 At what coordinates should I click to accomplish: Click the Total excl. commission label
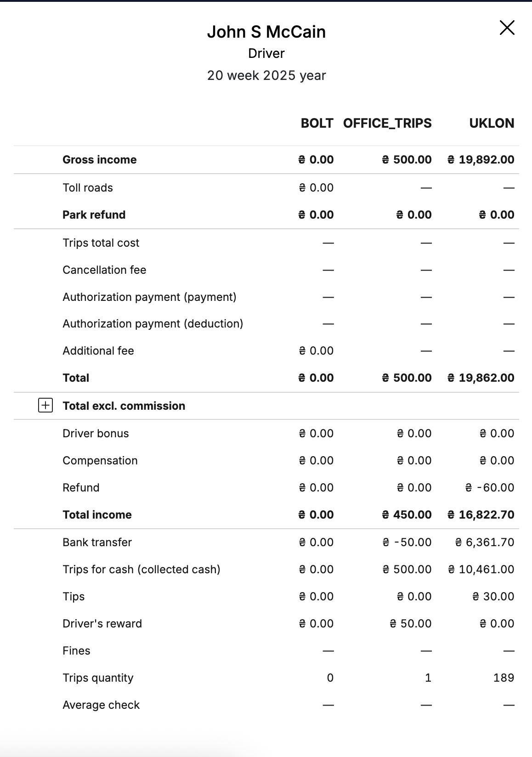[x=124, y=406]
